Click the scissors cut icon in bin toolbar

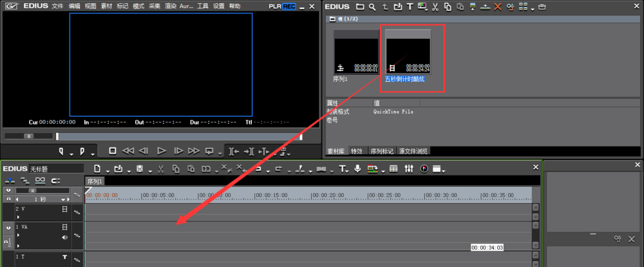435,7
